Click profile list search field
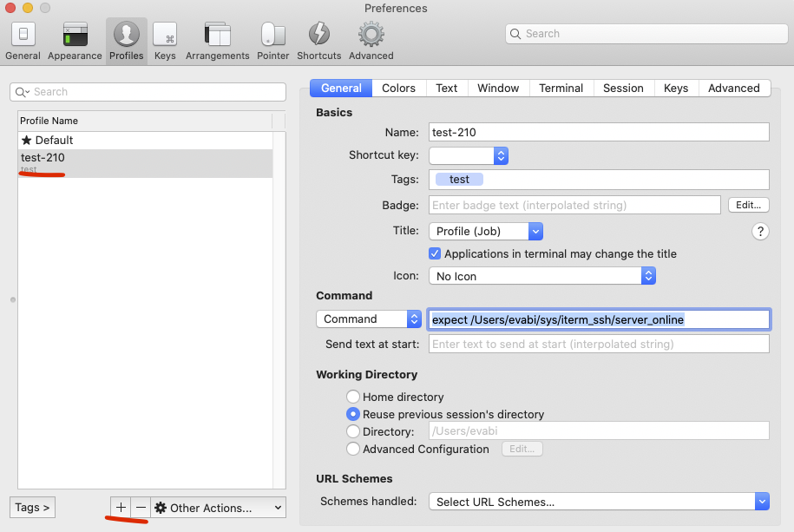794x532 pixels. [x=148, y=92]
